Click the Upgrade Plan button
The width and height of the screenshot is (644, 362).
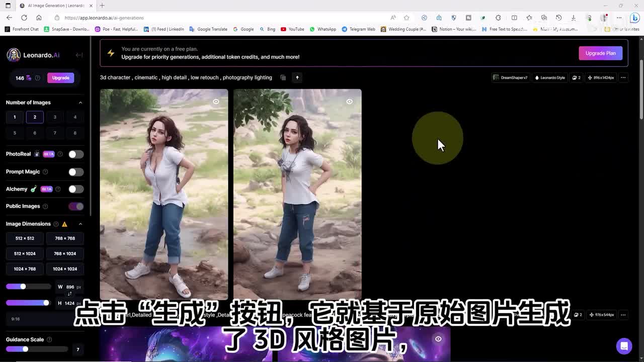pyautogui.click(x=600, y=53)
